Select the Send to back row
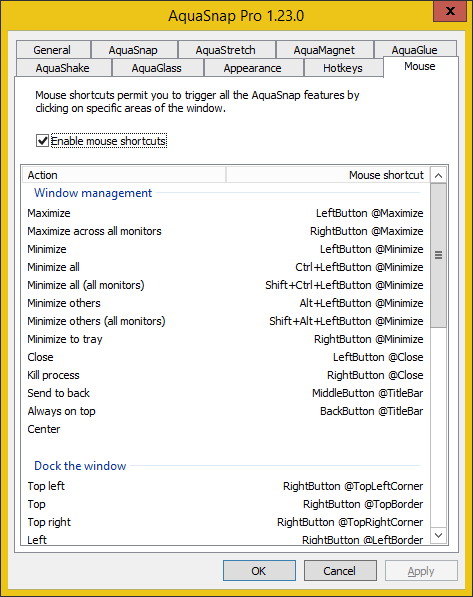The height and width of the screenshot is (597, 473). 225,393
